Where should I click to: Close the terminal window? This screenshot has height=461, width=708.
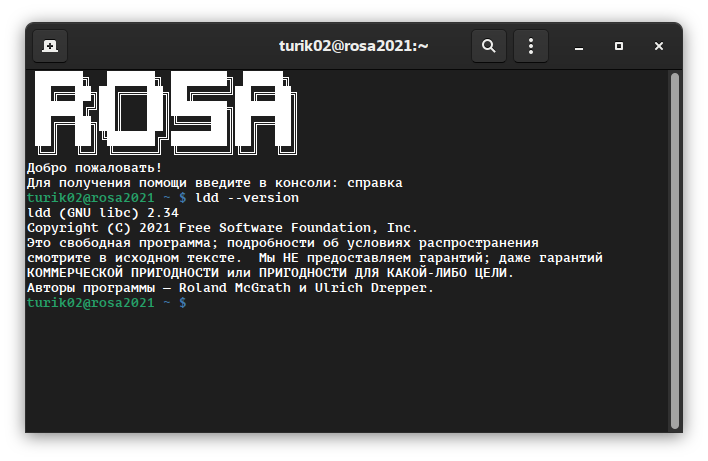(659, 46)
